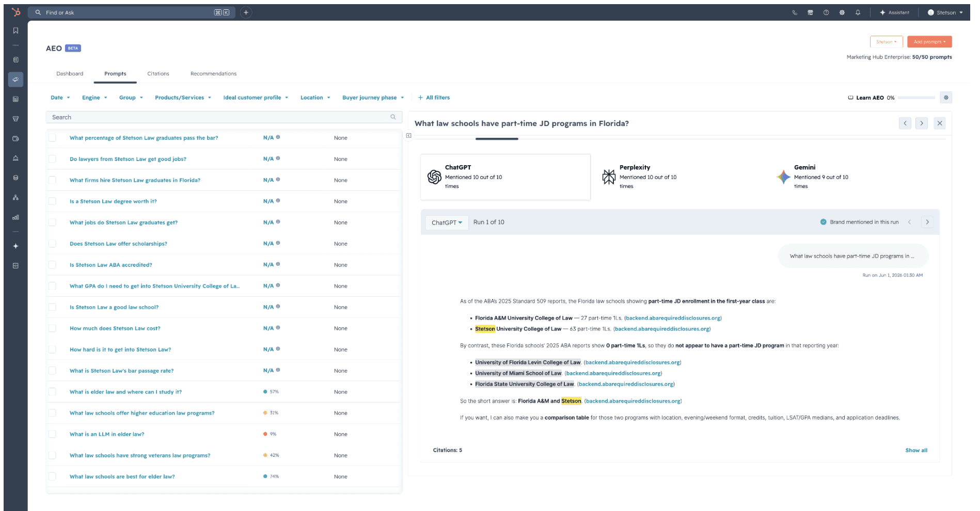Click the plus icon beside search bar
980x511 pixels.
246,12
